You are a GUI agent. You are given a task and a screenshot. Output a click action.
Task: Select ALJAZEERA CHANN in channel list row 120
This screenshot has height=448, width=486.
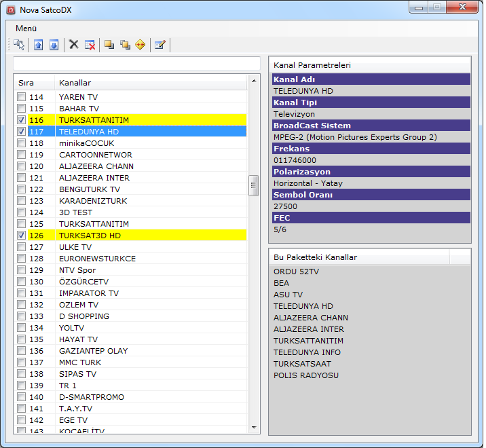pos(130,166)
